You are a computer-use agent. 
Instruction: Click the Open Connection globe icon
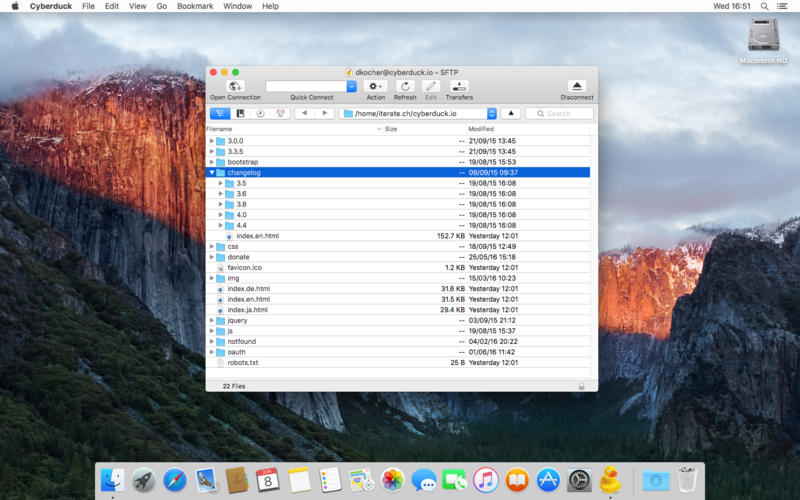pyautogui.click(x=236, y=87)
